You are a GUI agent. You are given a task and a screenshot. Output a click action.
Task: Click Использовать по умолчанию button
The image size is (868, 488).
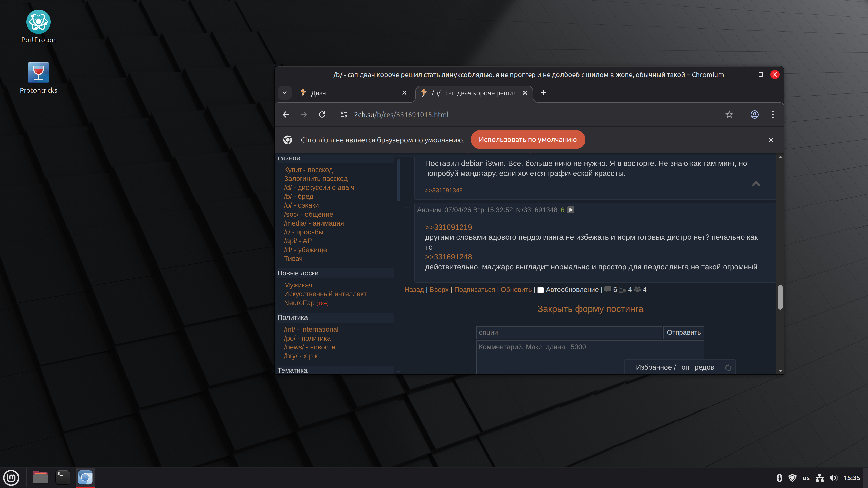point(527,140)
